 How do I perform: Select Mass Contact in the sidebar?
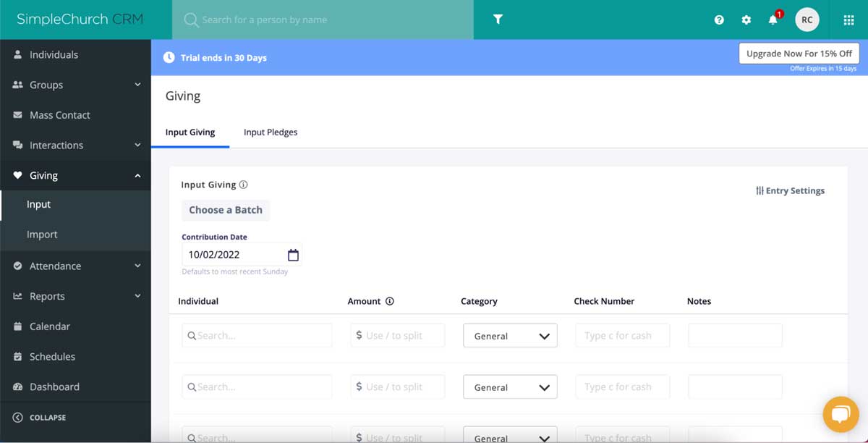tap(59, 114)
